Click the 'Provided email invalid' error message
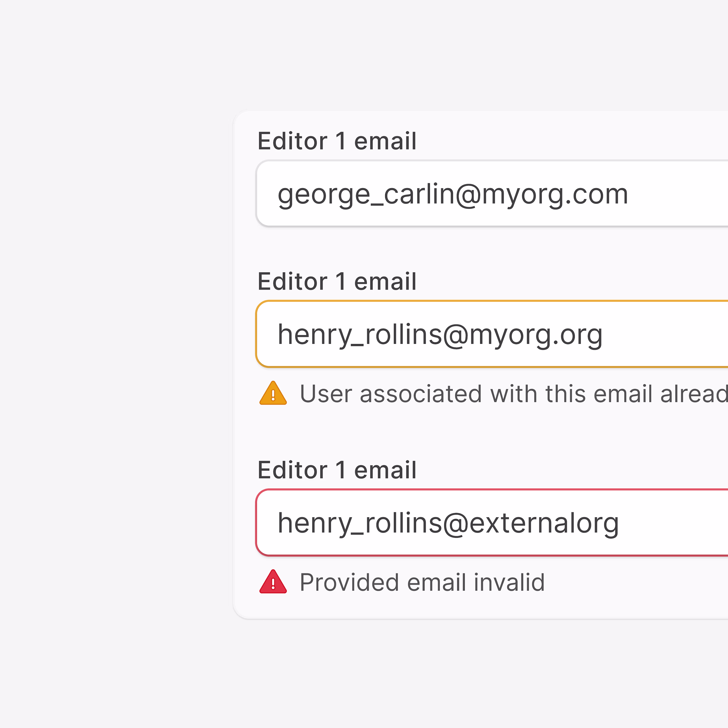This screenshot has height=728, width=728. point(422,582)
